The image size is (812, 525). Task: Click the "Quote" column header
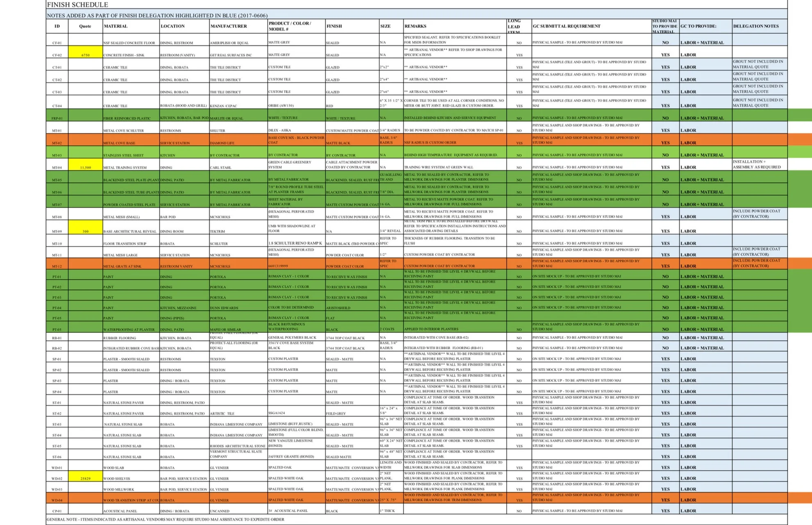point(85,26)
